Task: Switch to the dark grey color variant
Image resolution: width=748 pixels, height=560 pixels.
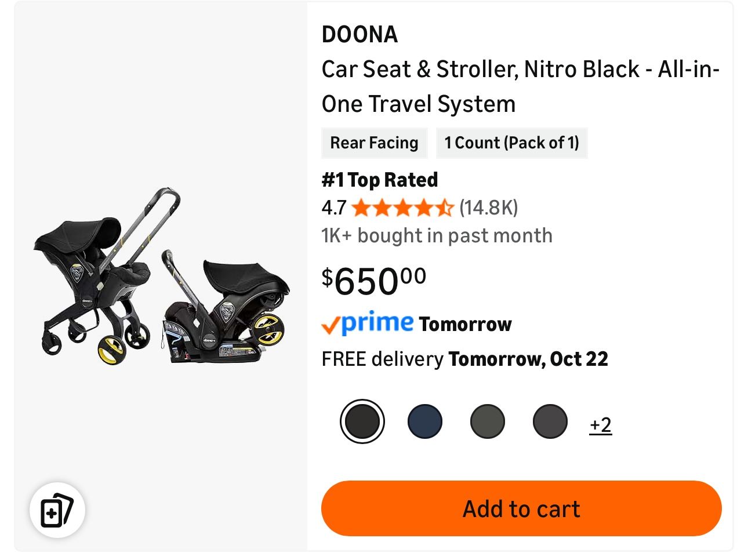Action: point(550,421)
